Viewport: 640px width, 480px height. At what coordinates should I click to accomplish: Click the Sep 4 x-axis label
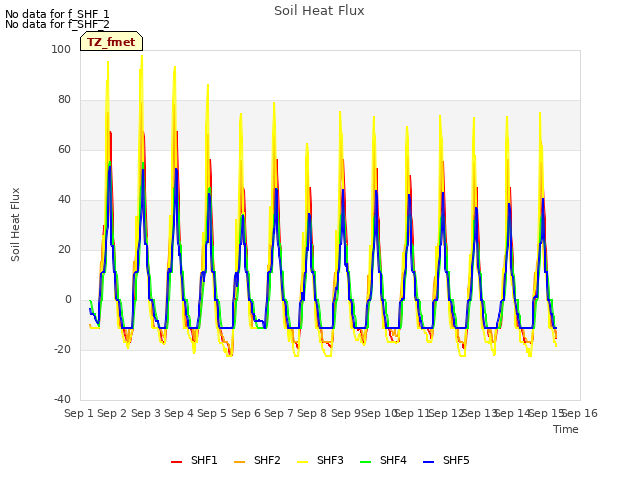coord(179,413)
